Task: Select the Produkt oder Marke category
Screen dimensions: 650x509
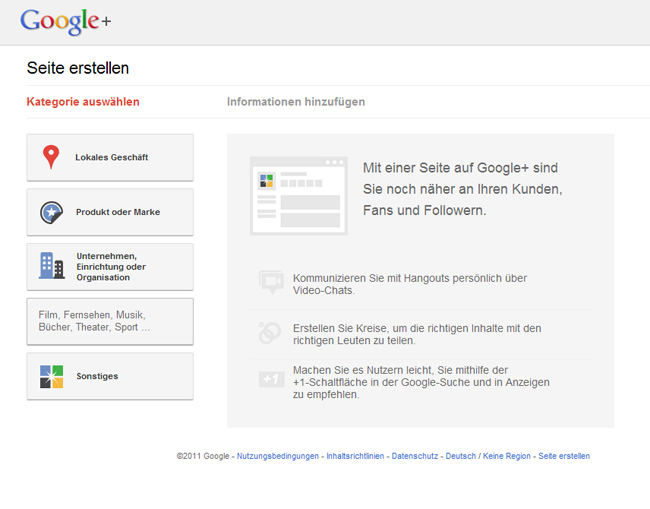Action: point(110,212)
